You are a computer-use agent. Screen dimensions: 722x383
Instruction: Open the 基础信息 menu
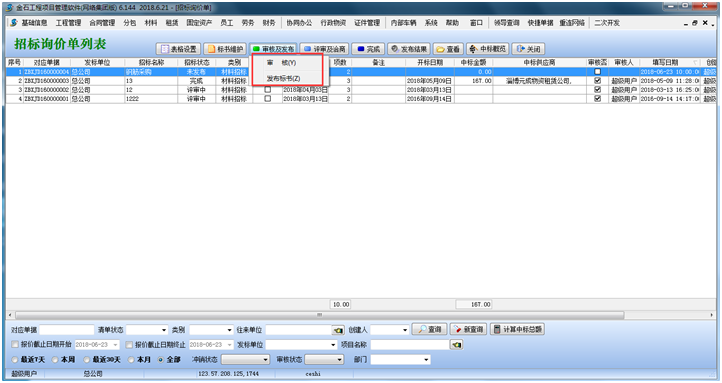point(34,23)
